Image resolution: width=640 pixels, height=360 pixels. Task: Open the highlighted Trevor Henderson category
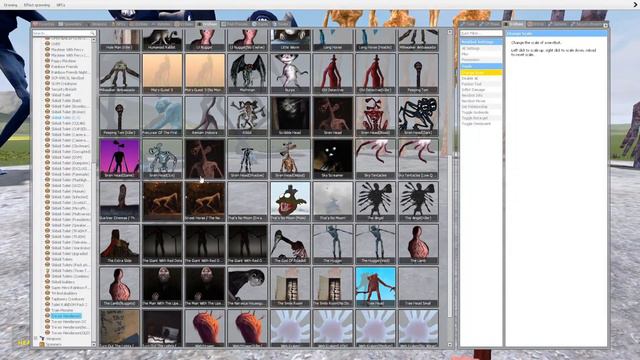[66, 316]
